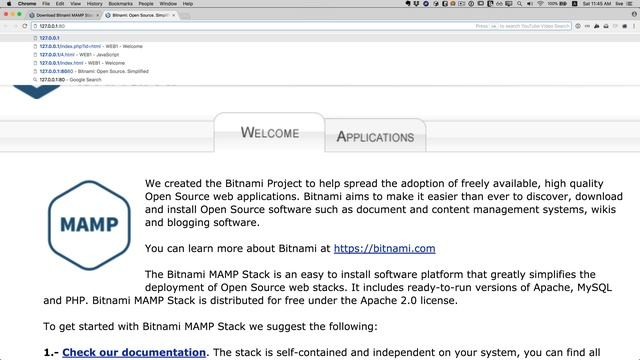
Task: Open the People menu
Action: (146, 3)
